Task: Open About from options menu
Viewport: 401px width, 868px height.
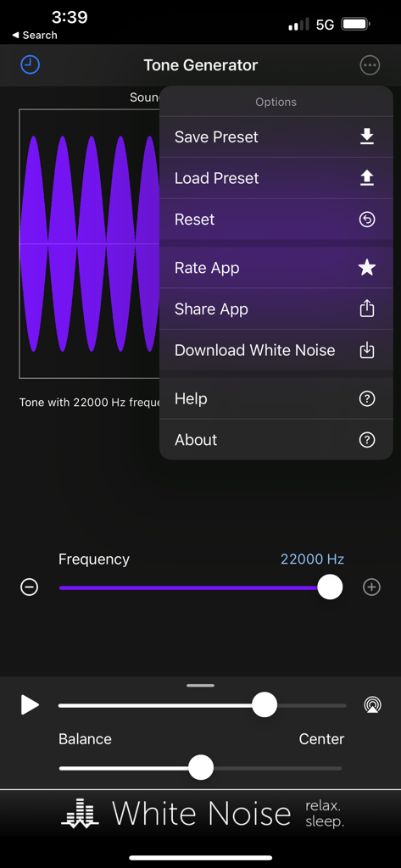Action: pos(276,440)
